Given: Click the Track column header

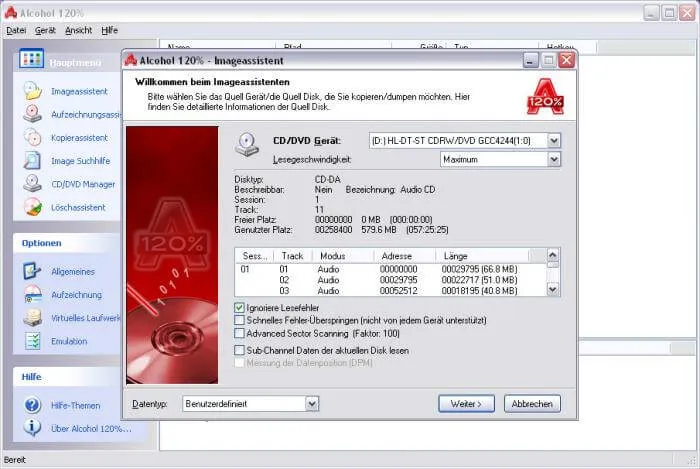Looking at the screenshot, I should 292,256.
